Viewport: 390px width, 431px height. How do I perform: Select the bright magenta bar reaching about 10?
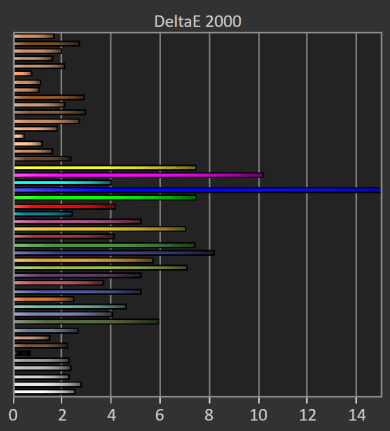(x=139, y=175)
